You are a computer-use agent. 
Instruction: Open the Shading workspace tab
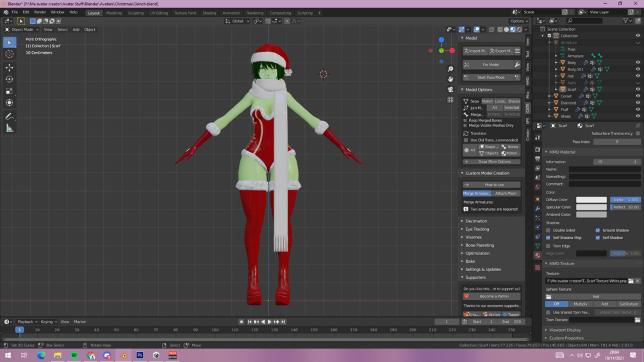point(209,13)
